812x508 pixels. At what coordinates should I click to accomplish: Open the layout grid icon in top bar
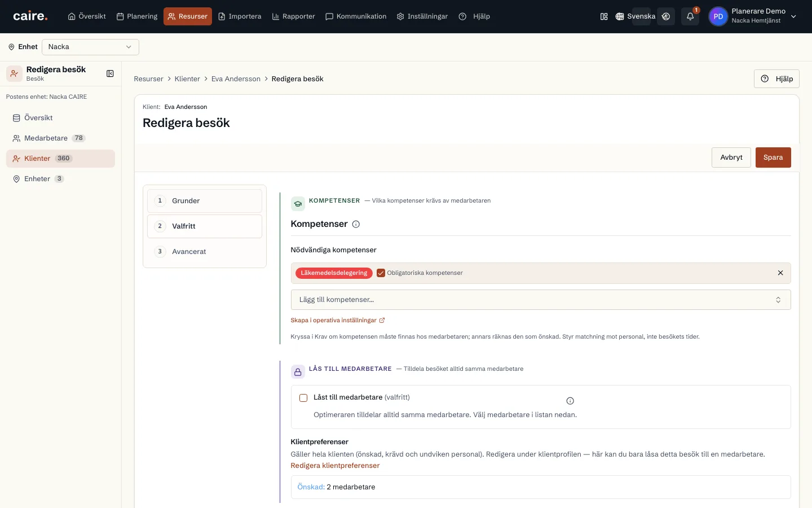pos(604,16)
